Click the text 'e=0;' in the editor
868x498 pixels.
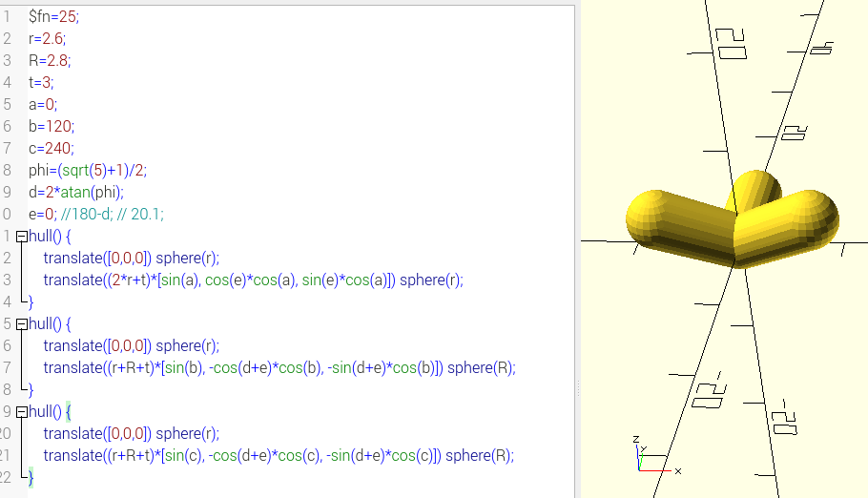[x=43, y=214]
